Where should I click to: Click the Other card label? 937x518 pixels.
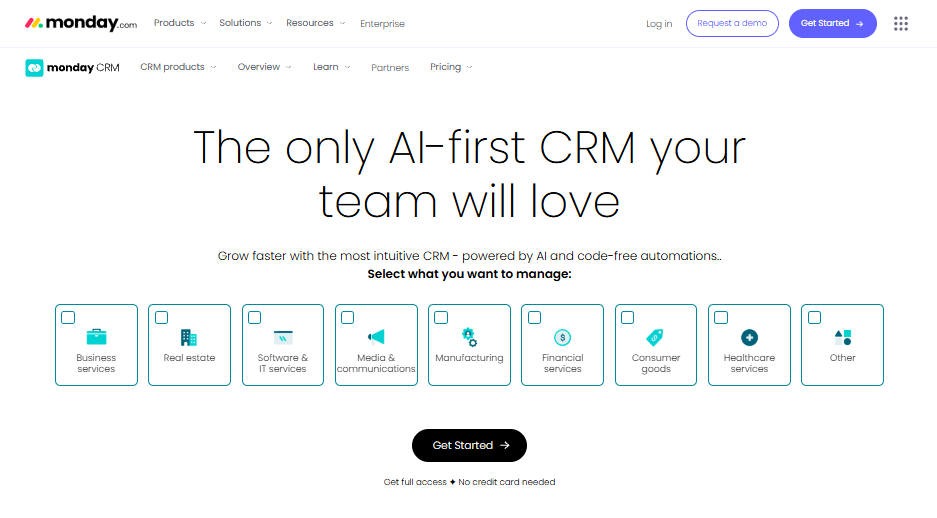click(x=843, y=357)
